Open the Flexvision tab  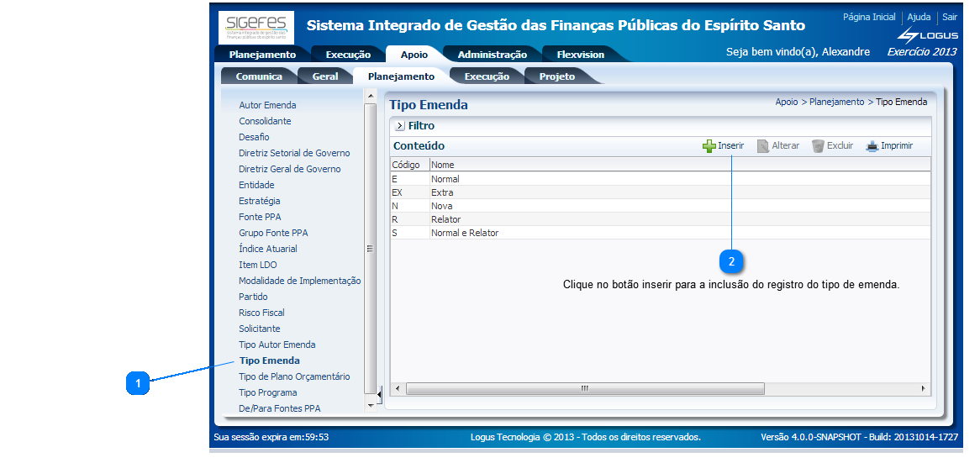[580, 55]
